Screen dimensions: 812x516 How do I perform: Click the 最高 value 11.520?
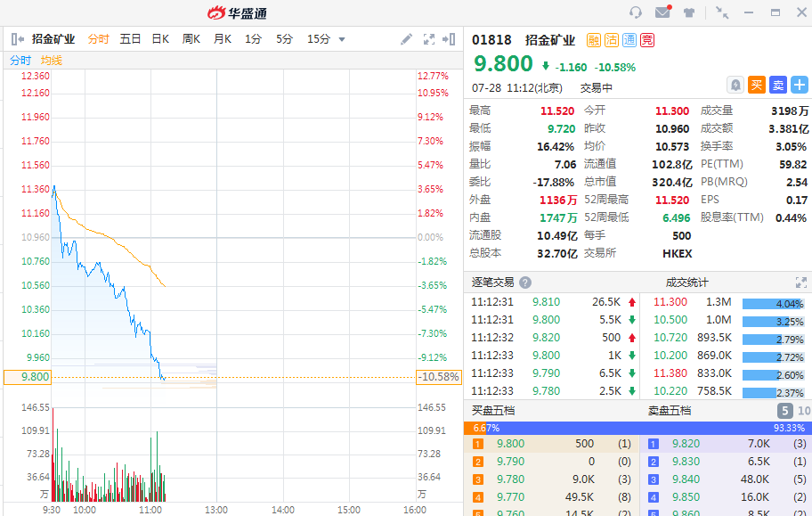pyautogui.click(x=557, y=111)
